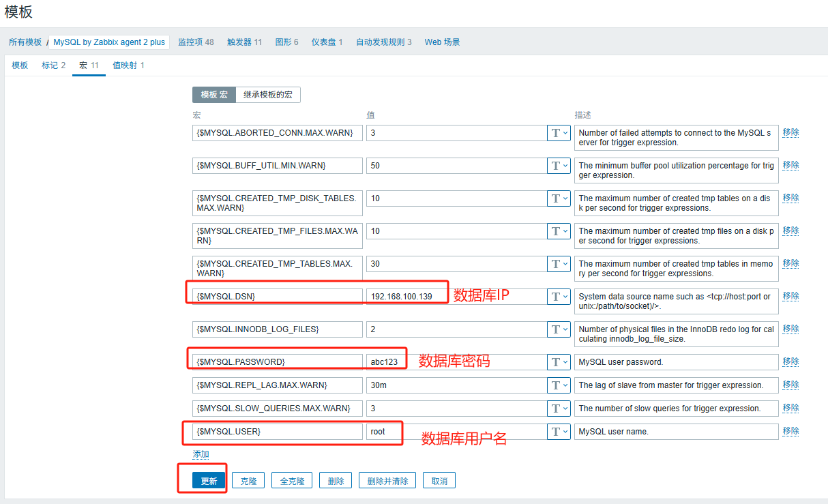The image size is (828, 504).
Task: Switch to 继承模板的宏 view
Action: click(x=268, y=95)
